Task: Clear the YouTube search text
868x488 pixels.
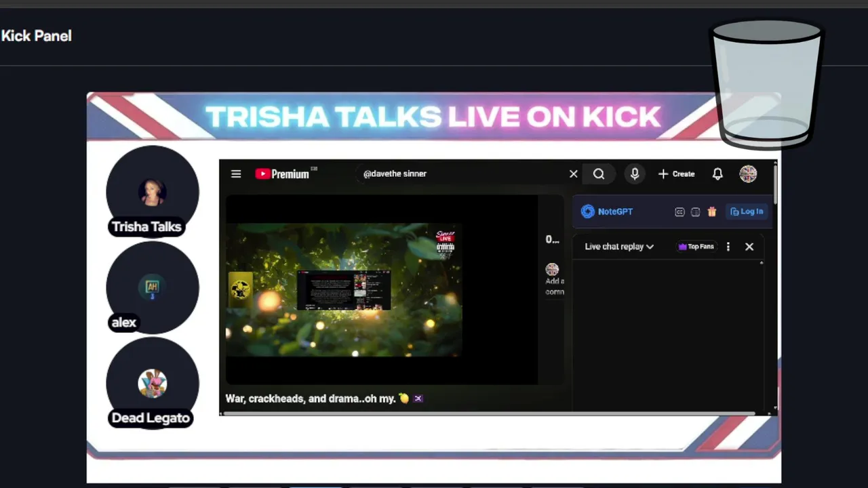Action: pos(574,174)
